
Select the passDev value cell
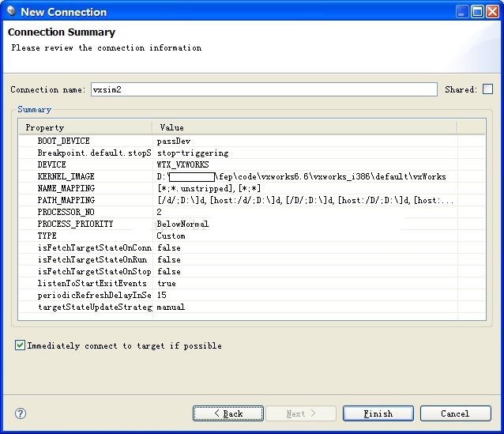click(x=174, y=142)
